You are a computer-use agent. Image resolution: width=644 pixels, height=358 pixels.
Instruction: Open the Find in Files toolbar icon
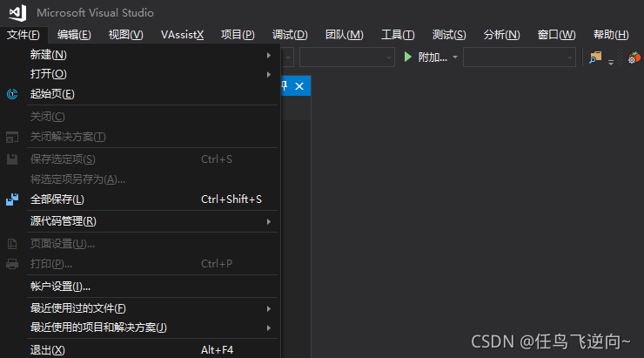tap(595, 57)
